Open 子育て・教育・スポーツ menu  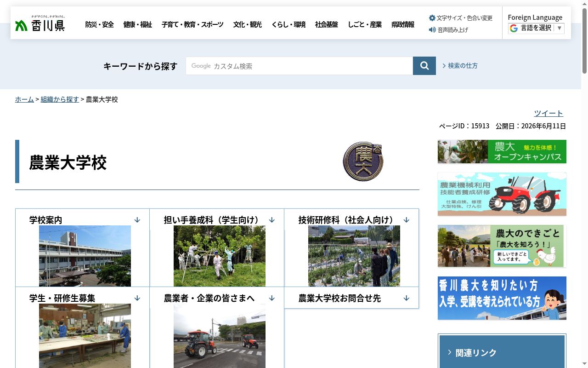point(192,24)
